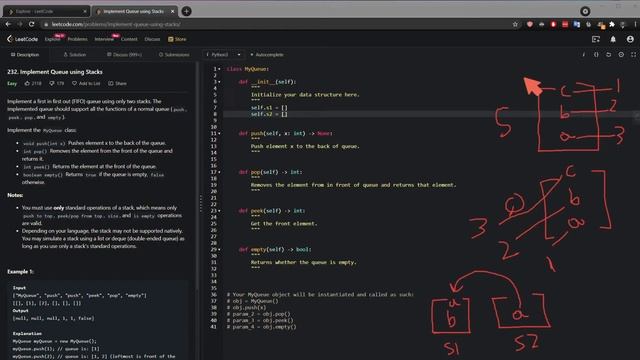The image size is (640, 360).
Task: Collapse the peek method fold at line 23
Action: tap(219, 211)
